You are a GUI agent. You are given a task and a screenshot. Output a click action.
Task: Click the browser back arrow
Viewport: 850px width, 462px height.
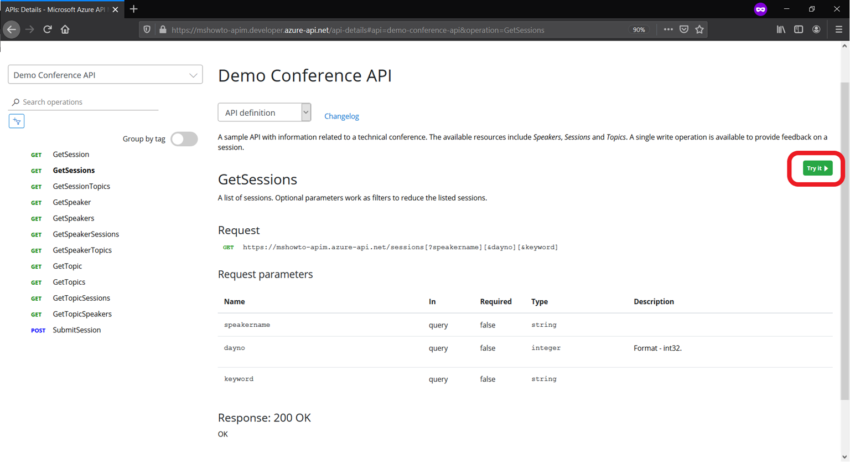pos(12,29)
